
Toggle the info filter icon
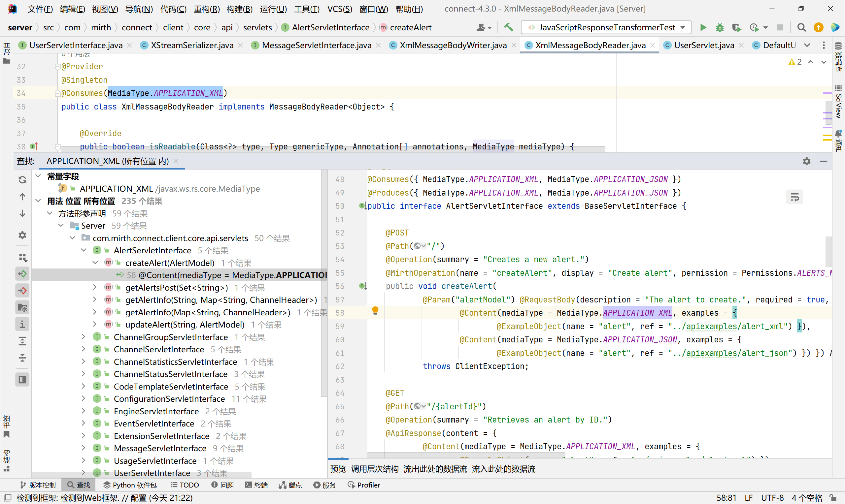[22, 324]
